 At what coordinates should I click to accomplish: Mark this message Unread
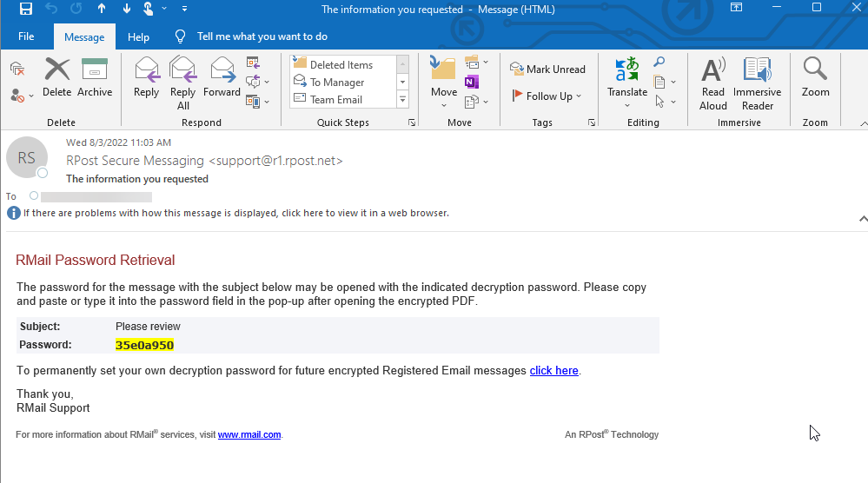547,69
